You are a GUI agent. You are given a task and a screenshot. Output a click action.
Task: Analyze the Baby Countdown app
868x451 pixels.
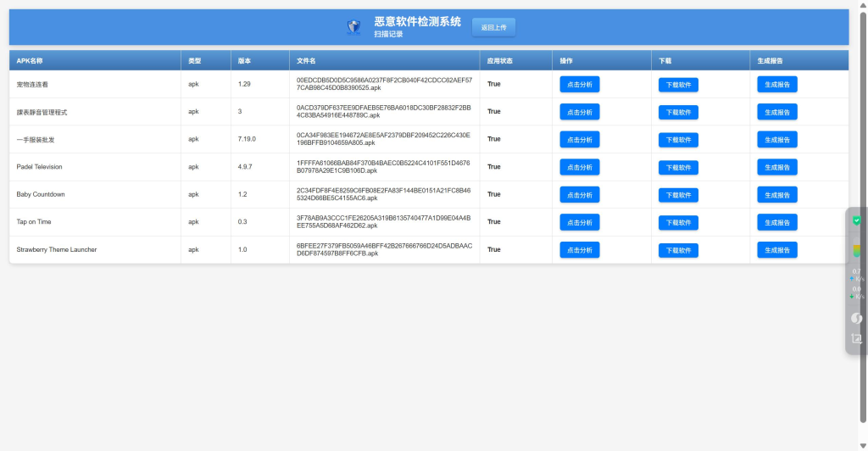point(580,195)
